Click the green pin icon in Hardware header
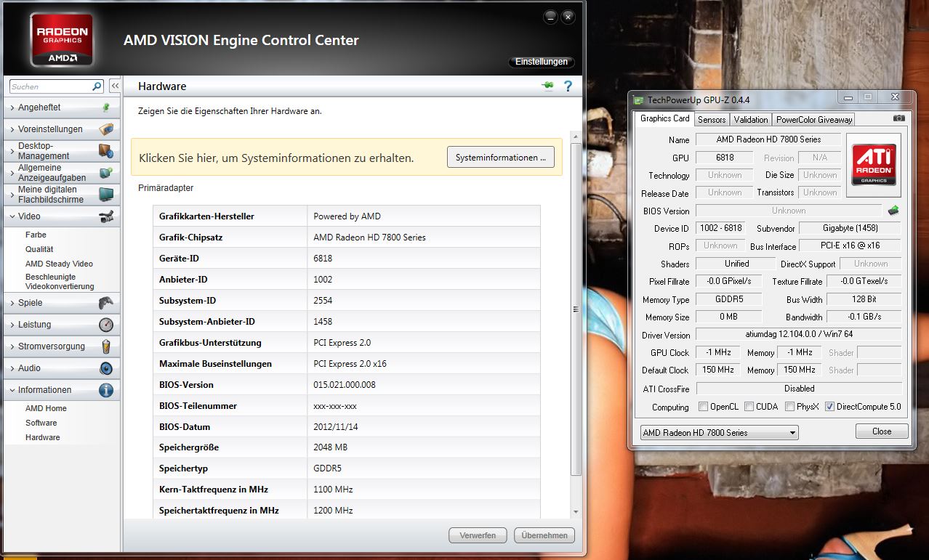This screenshot has width=929, height=560. click(547, 86)
